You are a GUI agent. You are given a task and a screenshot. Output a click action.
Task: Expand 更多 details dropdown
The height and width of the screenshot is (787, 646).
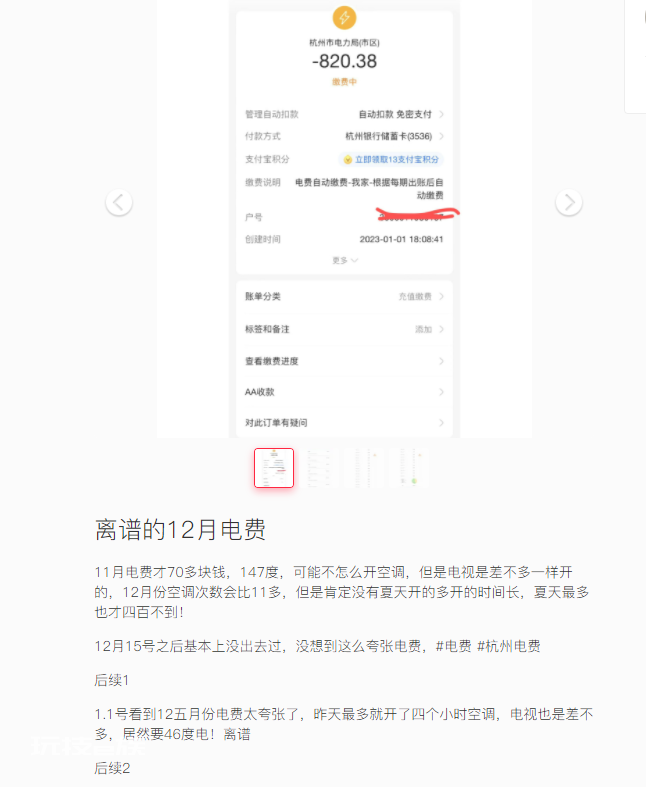(x=345, y=260)
